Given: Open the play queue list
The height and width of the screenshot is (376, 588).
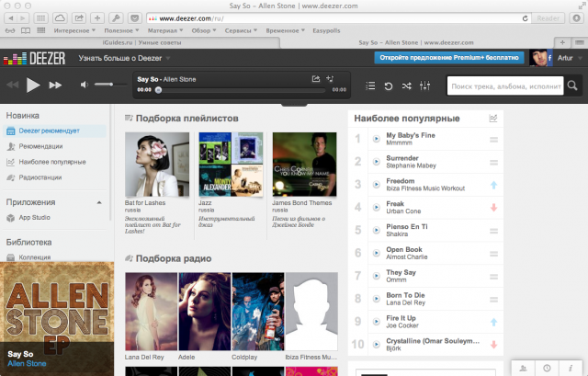Looking at the screenshot, I should [x=370, y=85].
